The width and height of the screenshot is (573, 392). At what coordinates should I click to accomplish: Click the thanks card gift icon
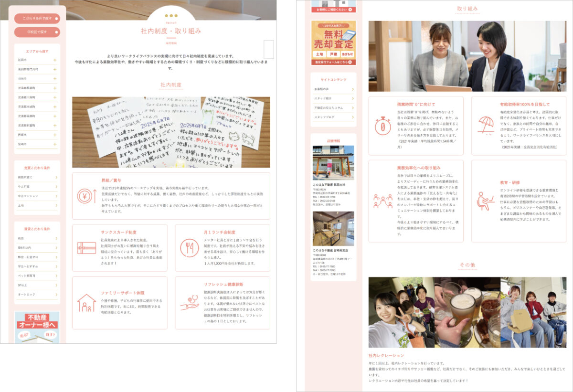(x=86, y=248)
